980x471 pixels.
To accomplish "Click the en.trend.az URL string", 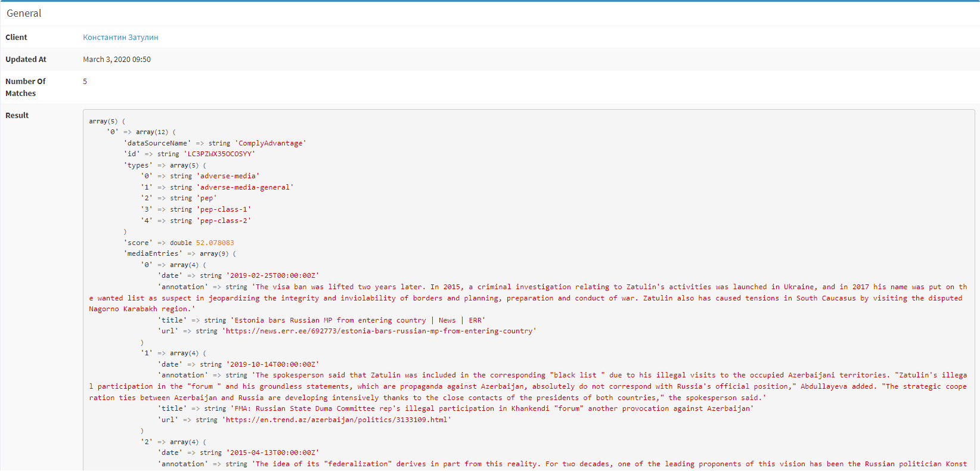I will (336, 420).
